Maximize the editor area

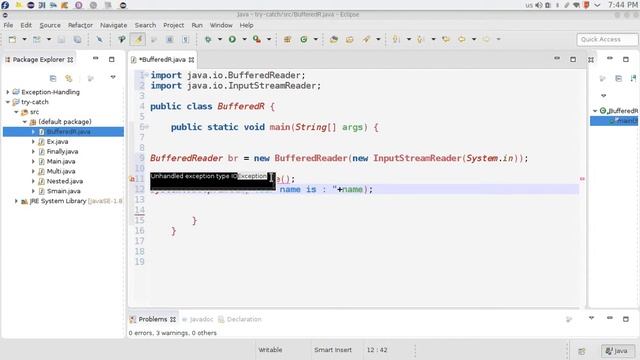click(x=573, y=59)
